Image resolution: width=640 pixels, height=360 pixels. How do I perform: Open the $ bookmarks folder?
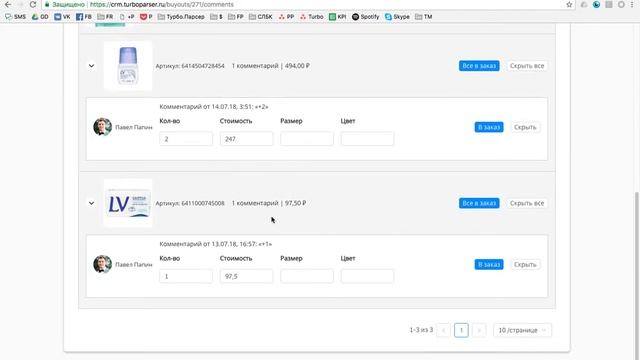click(x=216, y=17)
